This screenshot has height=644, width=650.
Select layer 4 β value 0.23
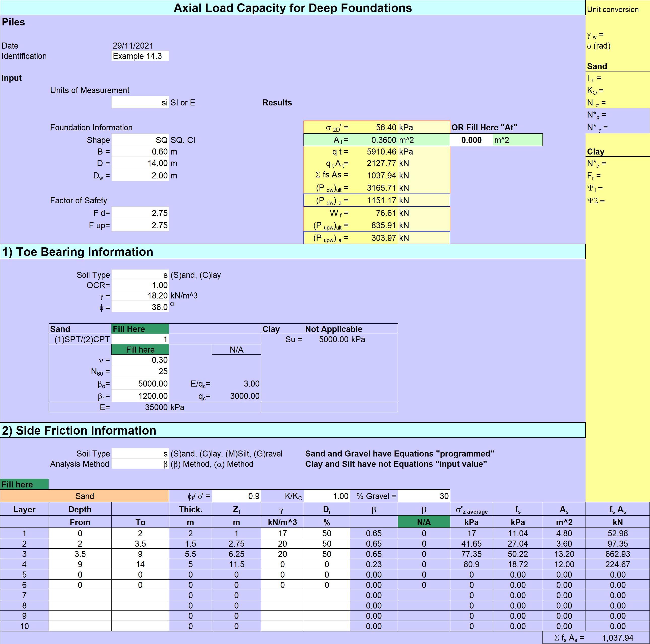pos(374,564)
